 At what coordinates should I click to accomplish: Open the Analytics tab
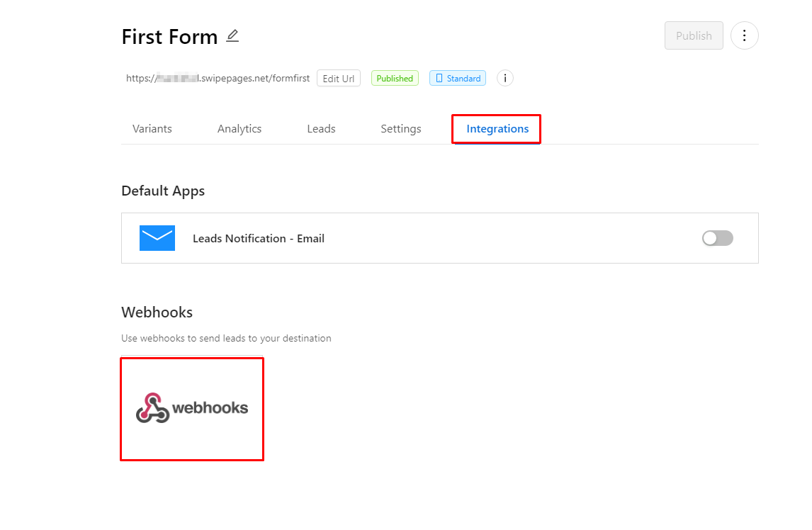tap(239, 128)
